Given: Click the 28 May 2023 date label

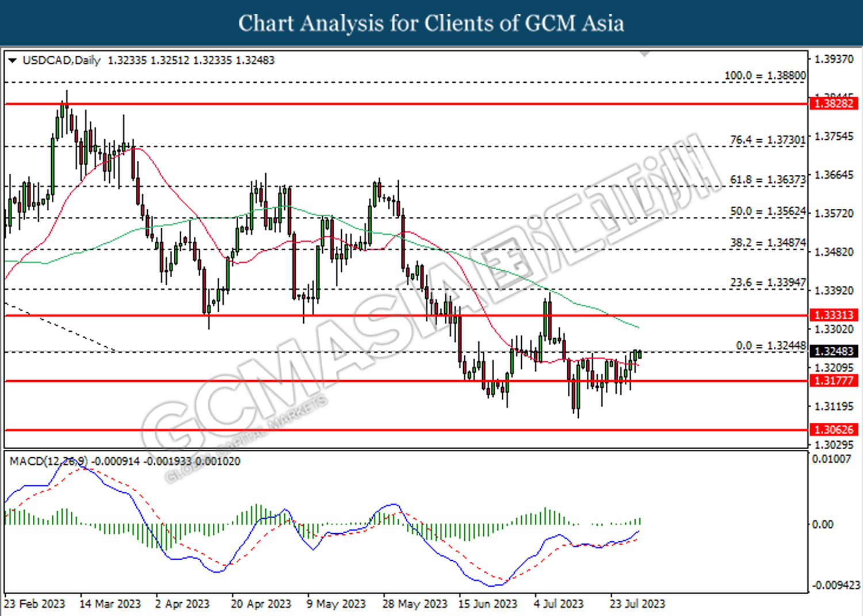Looking at the screenshot, I should pyautogui.click(x=415, y=604).
